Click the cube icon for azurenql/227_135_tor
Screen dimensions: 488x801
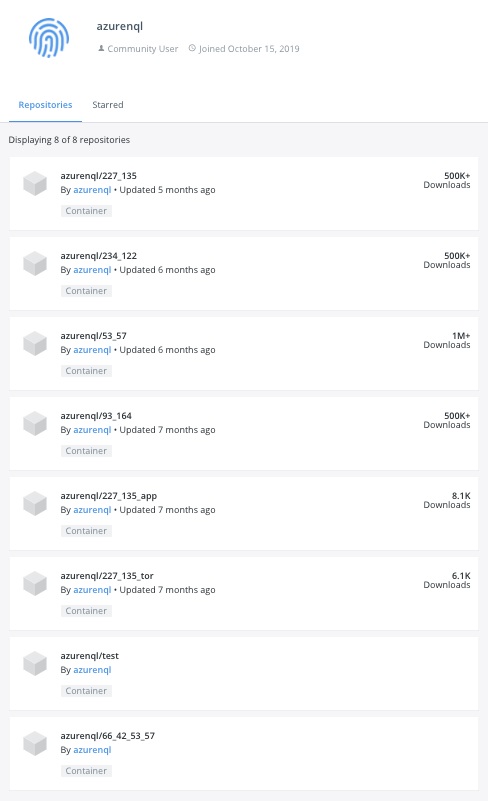pos(35,583)
